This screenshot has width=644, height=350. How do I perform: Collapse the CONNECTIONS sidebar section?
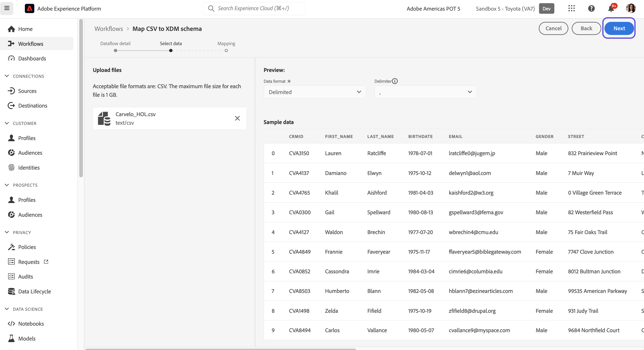tap(7, 76)
